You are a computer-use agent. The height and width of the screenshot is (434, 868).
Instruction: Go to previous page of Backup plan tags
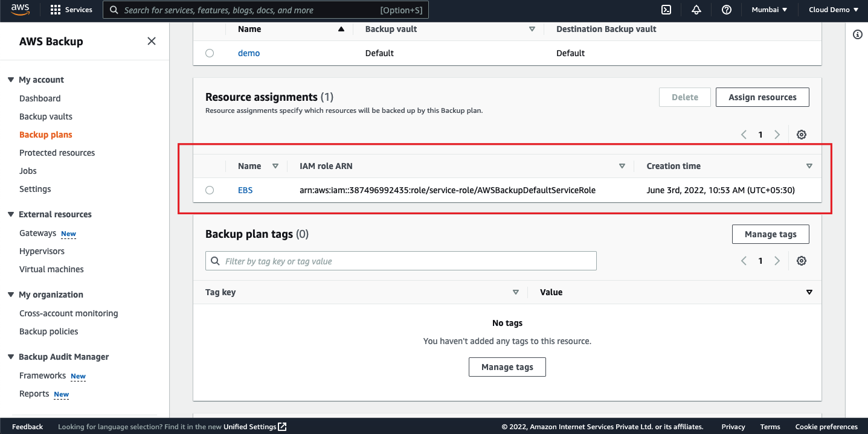coord(744,261)
